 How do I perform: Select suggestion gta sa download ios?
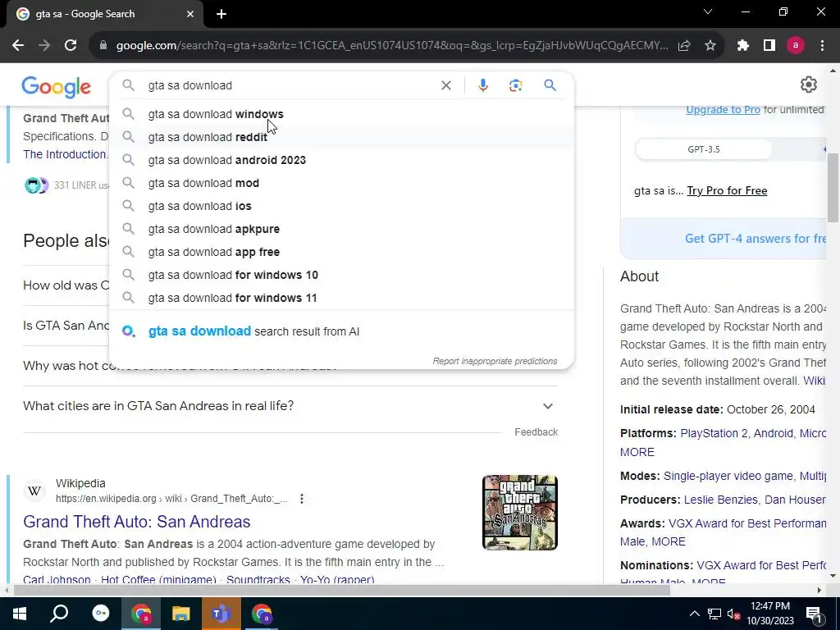click(342, 206)
